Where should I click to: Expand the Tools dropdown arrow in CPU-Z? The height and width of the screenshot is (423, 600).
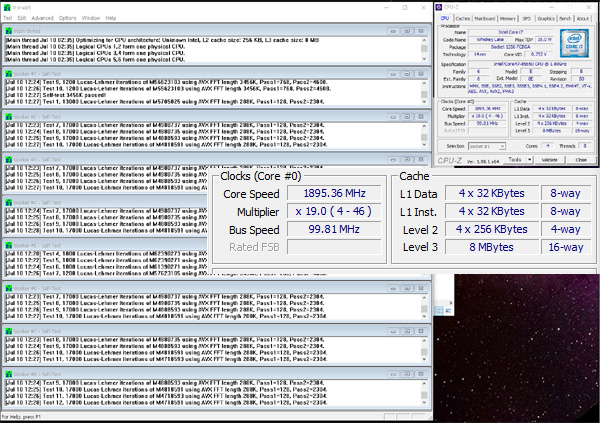530,160
